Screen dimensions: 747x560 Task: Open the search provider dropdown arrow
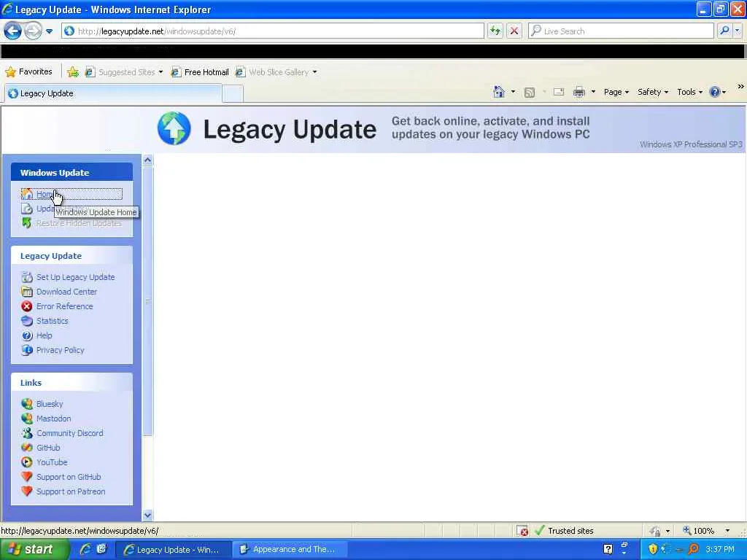[738, 31]
